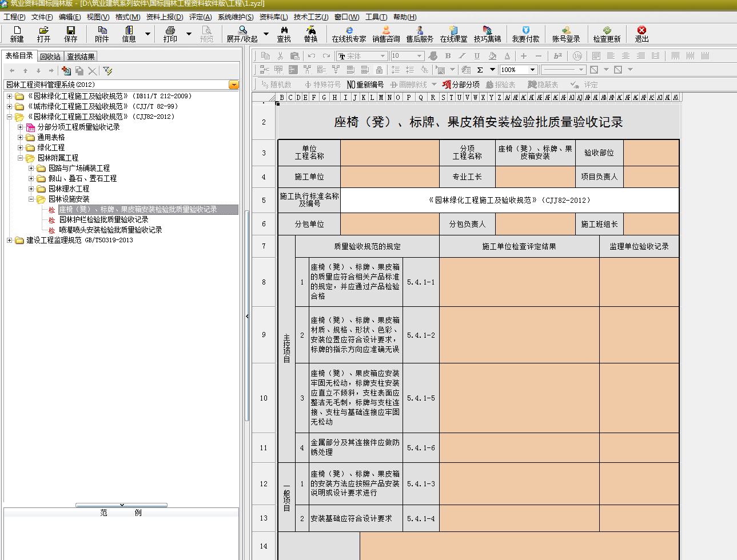737x560 pixels.
Task: Click the 特殊符号 special symbol button
Action: click(322, 85)
